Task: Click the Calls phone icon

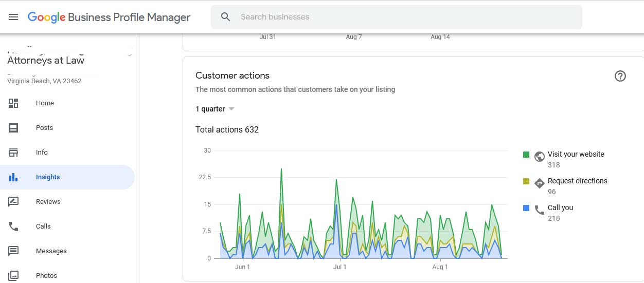Action: tap(13, 227)
